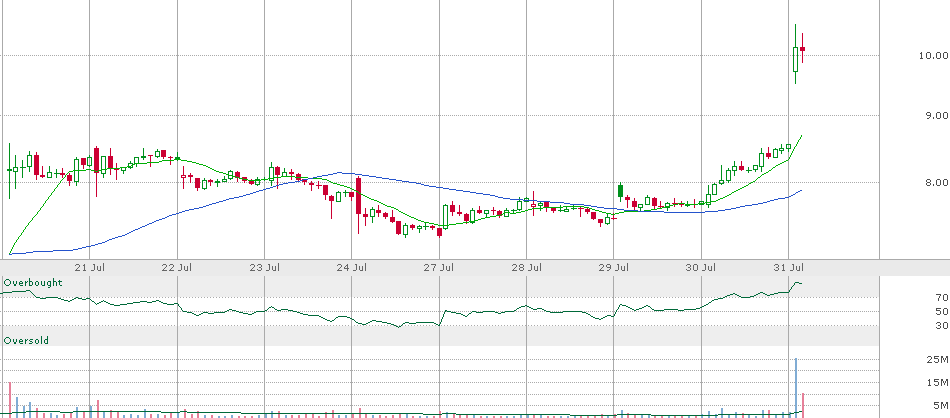Click the red candle above 10.00 on 31 Jul
Image resolution: width=950 pixels, height=418 pixels.
coord(802,48)
